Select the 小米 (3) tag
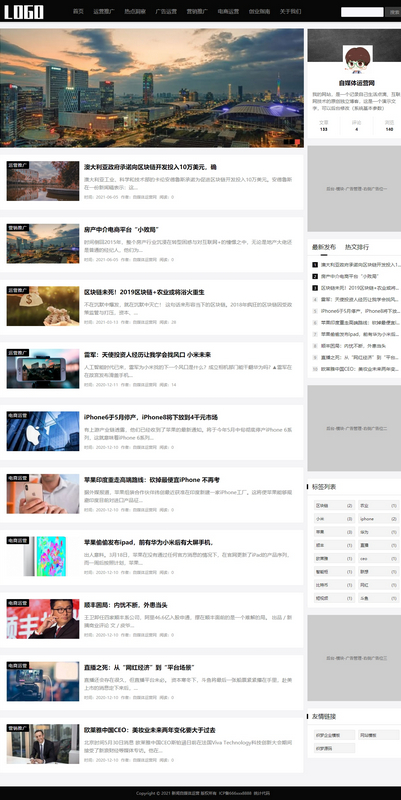The image size is (401, 800). point(334,519)
